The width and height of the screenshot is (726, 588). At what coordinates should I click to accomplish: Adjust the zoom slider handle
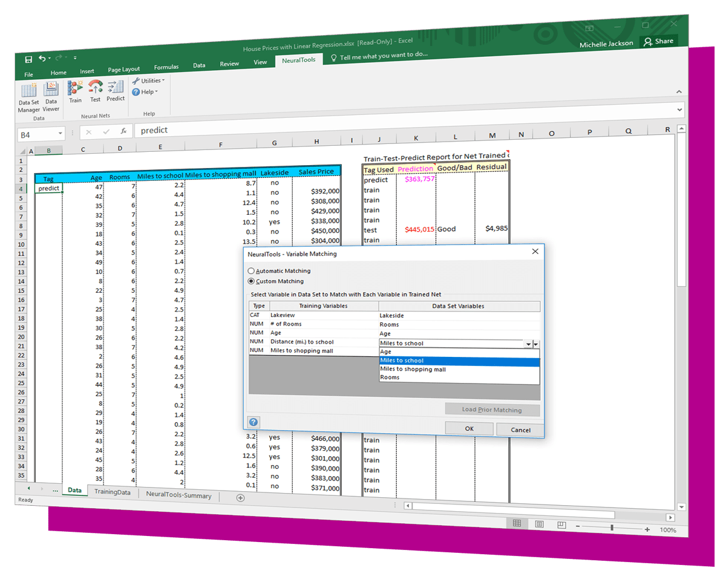[x=612, y=528]
